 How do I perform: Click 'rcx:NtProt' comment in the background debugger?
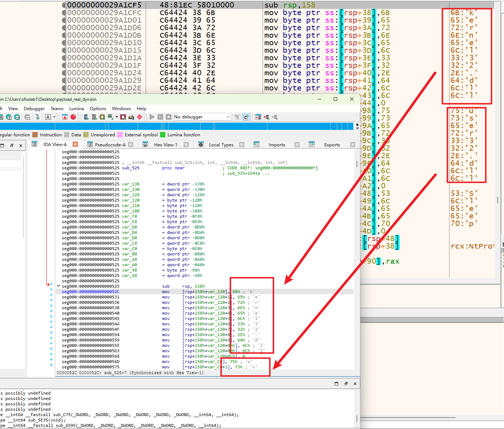pyautogui.click(x=472, y=246)
